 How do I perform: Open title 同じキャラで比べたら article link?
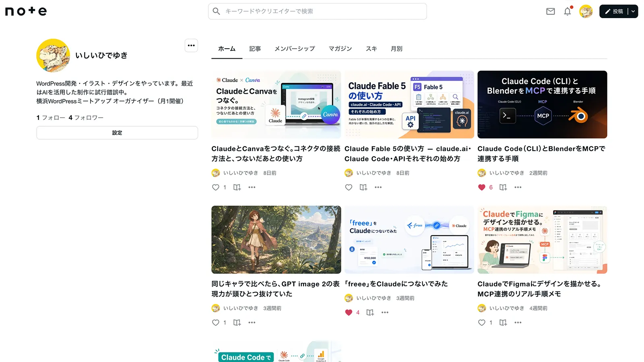pyautogui.click(x=276, y=289)
